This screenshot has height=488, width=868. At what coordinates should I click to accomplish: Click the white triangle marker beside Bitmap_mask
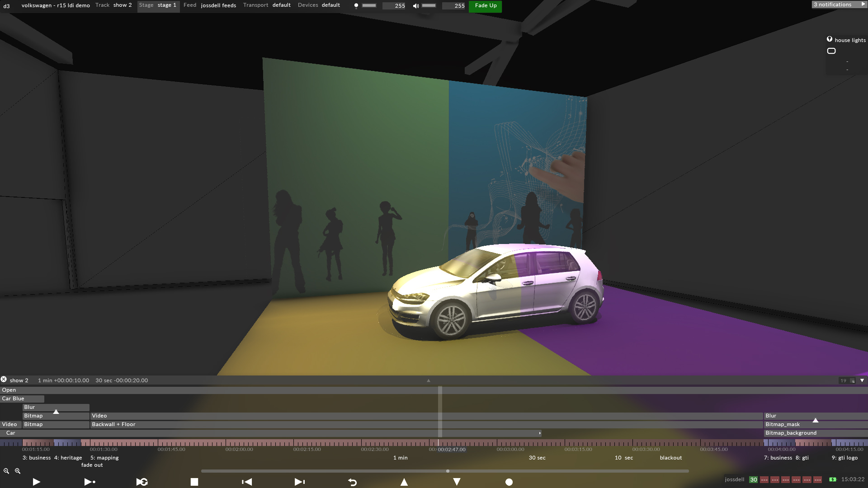click(x=816, y=420)
